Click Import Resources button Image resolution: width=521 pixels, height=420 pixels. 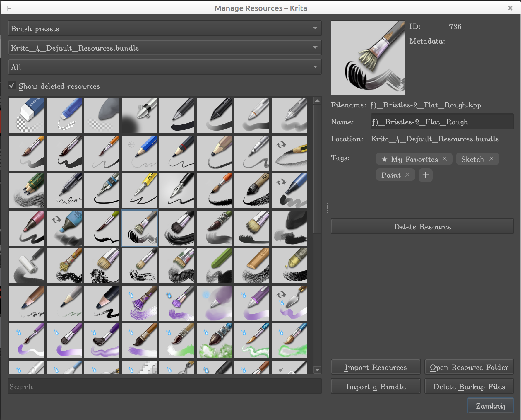coord(376,367)
